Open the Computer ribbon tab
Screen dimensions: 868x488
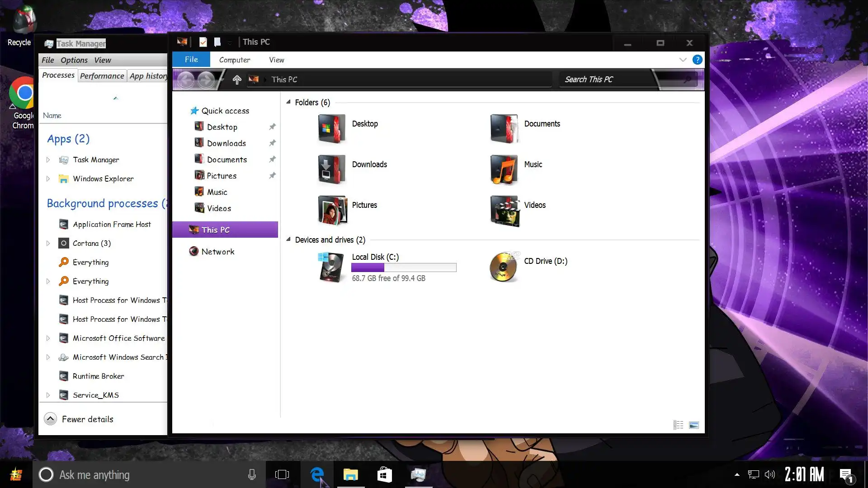234,60
